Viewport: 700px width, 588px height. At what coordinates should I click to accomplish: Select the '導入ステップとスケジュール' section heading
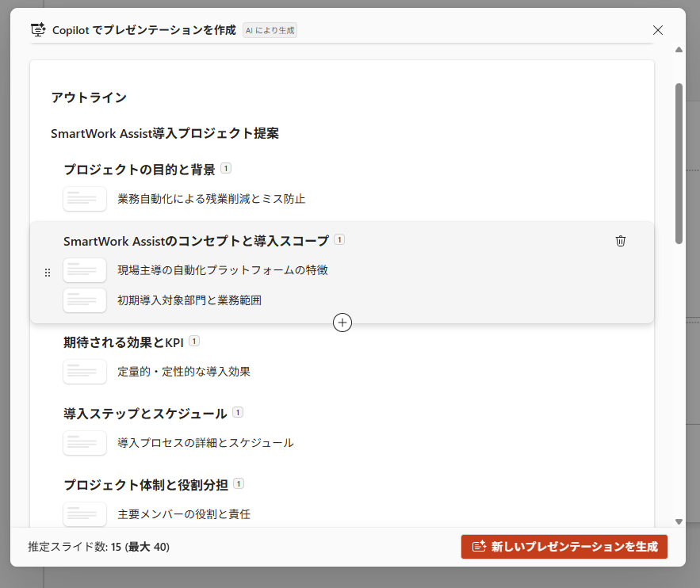click(x=146, y=414)
